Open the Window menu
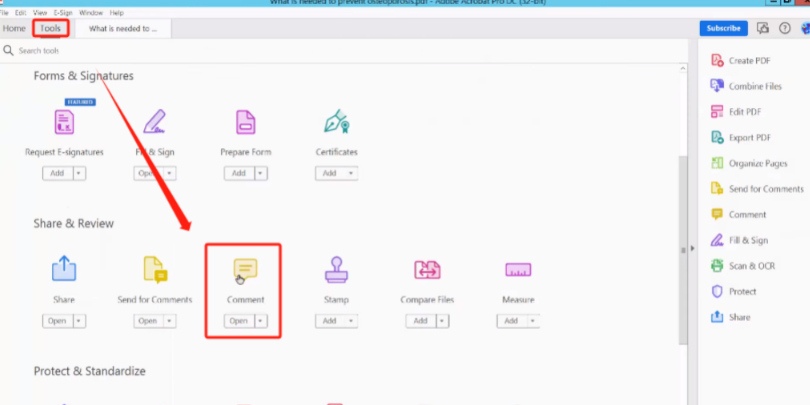The height and width of the screenshot is (405, 810). coord(91,12)
